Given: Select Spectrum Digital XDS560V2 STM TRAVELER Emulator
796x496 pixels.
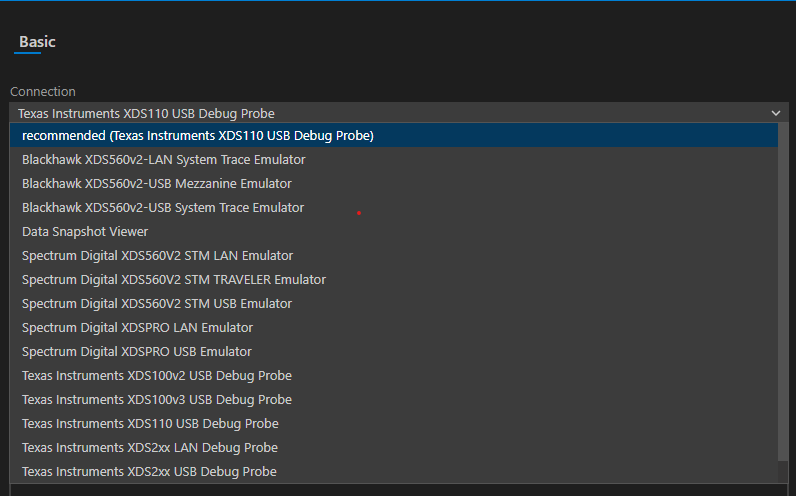Looking at the screenshot, I should pos(174,280).
